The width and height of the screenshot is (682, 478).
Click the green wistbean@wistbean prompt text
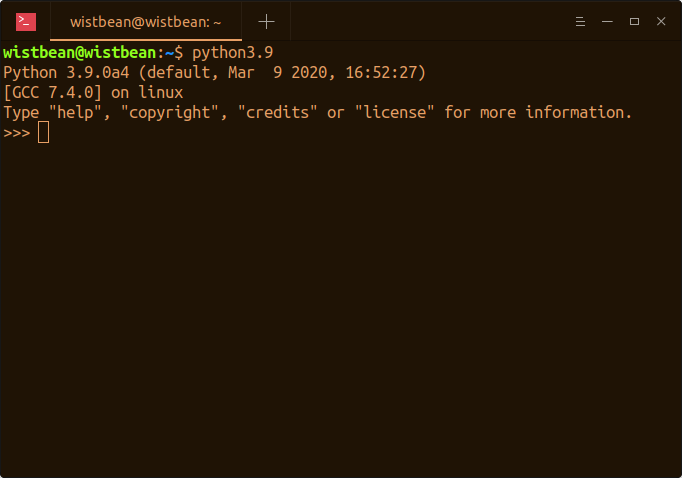[79, 53]
